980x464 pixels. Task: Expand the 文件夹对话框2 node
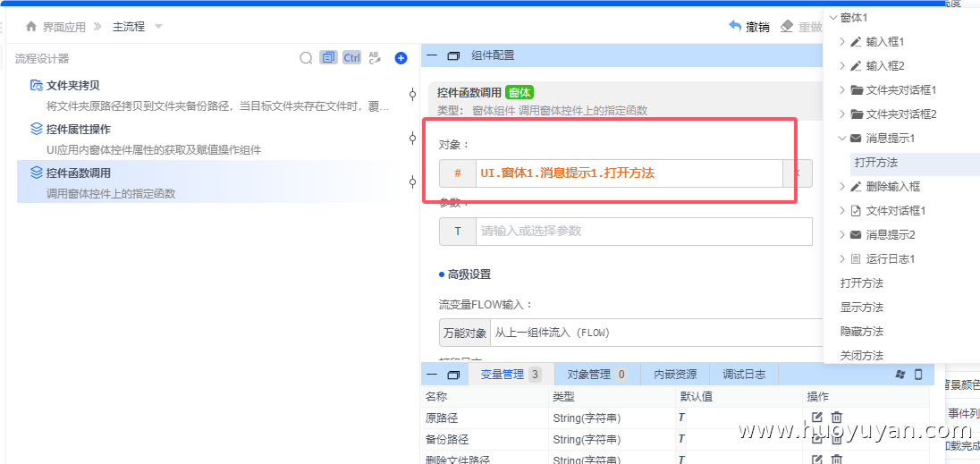point(842,114)
